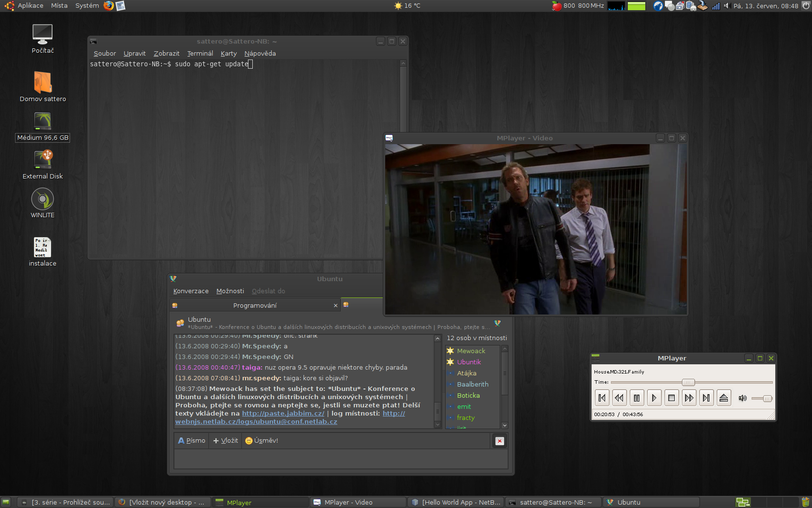
Task: Open Karty menu in terminal
Action: pos(229,53)
